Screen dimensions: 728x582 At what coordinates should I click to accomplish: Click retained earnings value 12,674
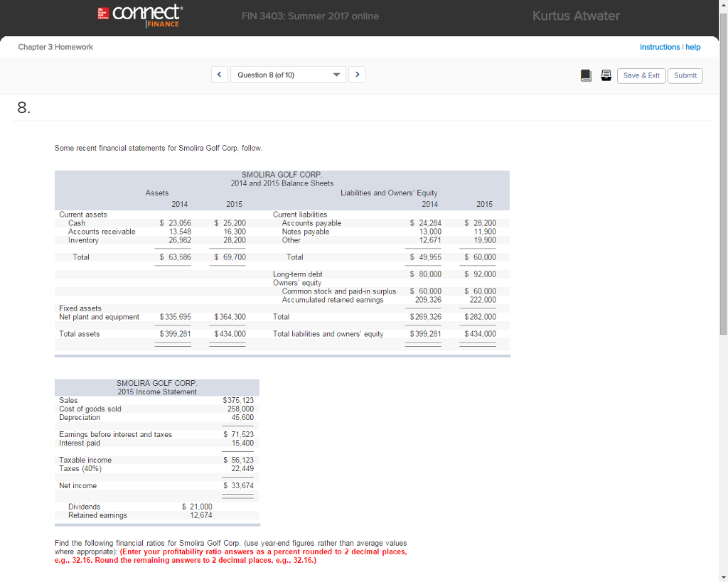coord(201,515)
